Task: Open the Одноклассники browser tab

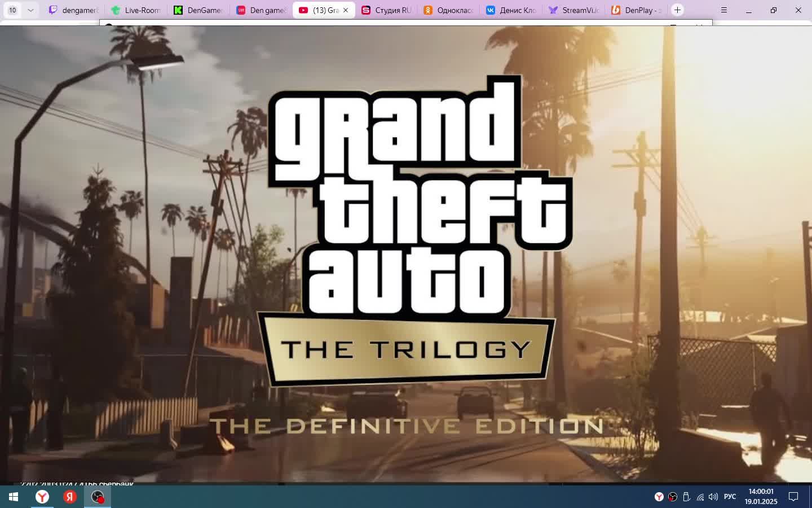Action: pos(449,10)
